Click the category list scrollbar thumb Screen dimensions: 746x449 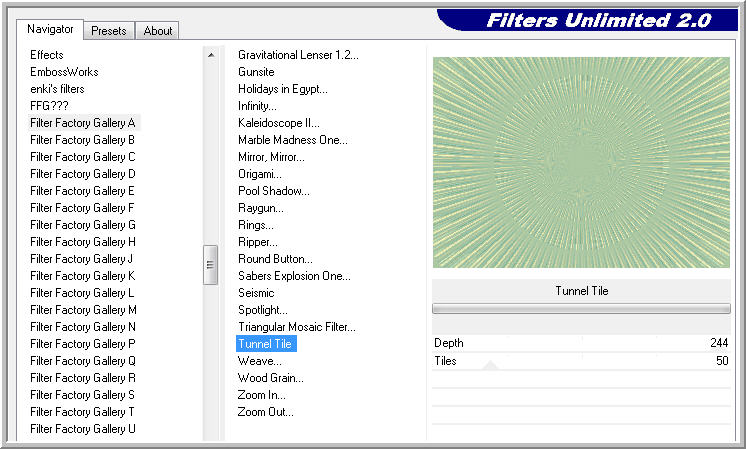click(210, 265)
